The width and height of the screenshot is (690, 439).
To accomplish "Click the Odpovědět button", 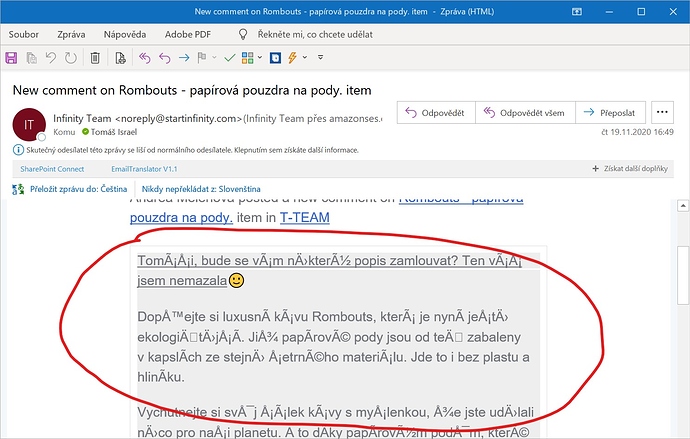I will [436, 113].
